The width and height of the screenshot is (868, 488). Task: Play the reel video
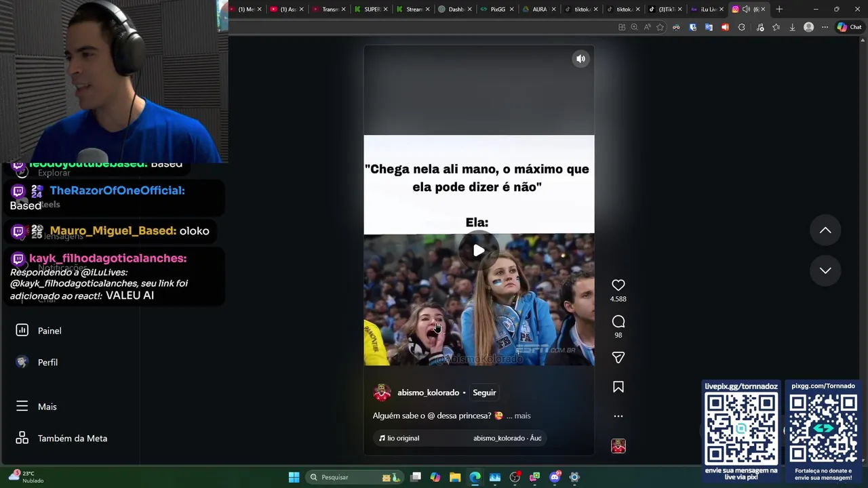tap(479, 251)
